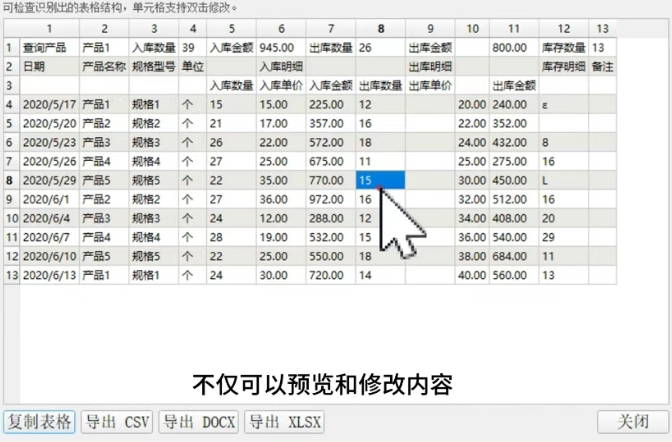
Task: Click the 540.00 cell in row 11
Action: point(514,237)
